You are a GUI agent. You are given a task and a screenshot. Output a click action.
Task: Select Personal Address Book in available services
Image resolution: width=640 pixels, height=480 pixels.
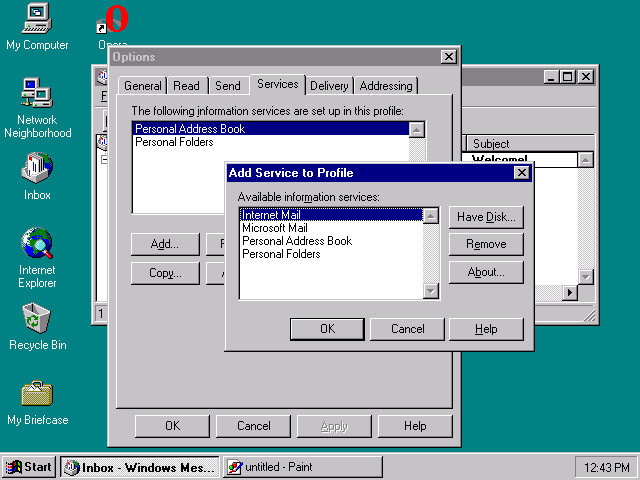(331, 241)
